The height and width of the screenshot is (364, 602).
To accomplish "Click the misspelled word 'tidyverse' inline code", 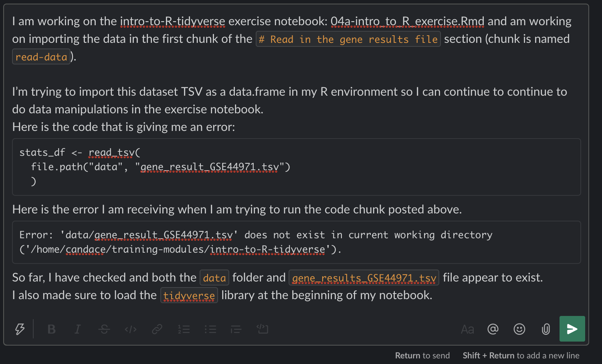I will (x=189, y=296).
